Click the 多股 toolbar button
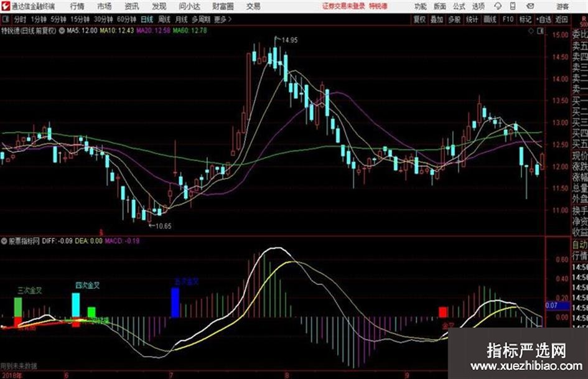Image resolution: width=588 pixels, height=379 pixels. (454, 19)
